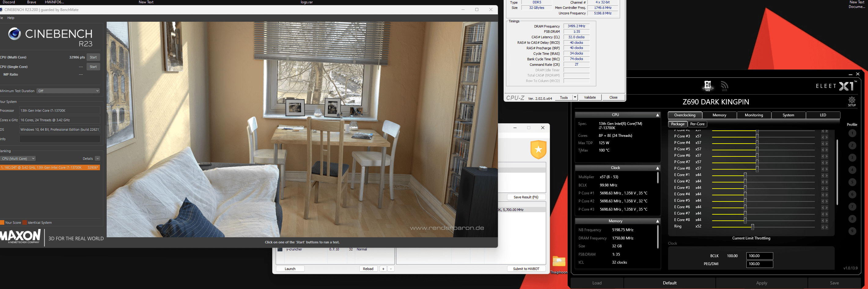
Task: Open the Help menu in Cinebench
Action: point(11,18)
